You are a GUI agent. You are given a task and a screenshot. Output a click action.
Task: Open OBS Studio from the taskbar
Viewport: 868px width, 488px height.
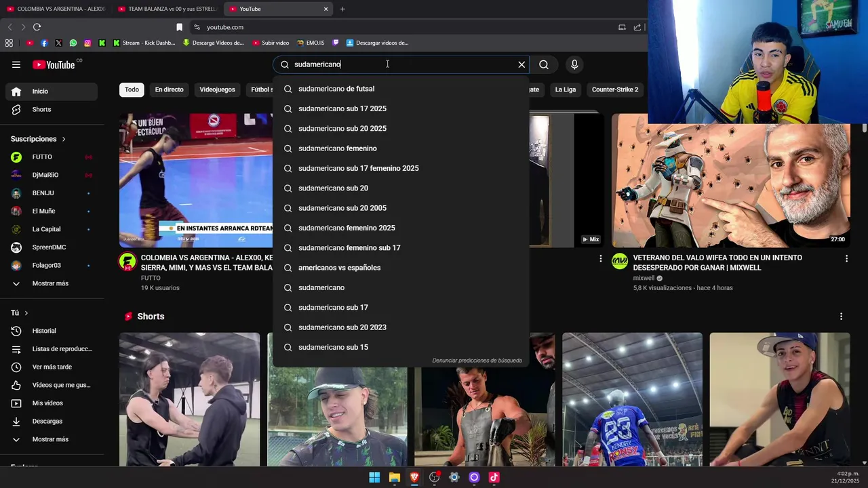tap(435, 477)
